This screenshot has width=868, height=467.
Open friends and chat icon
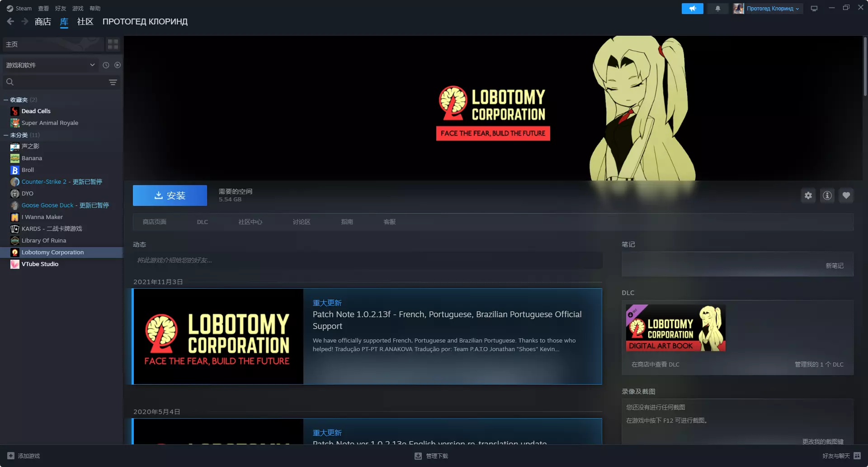click(x=857, y=456)
